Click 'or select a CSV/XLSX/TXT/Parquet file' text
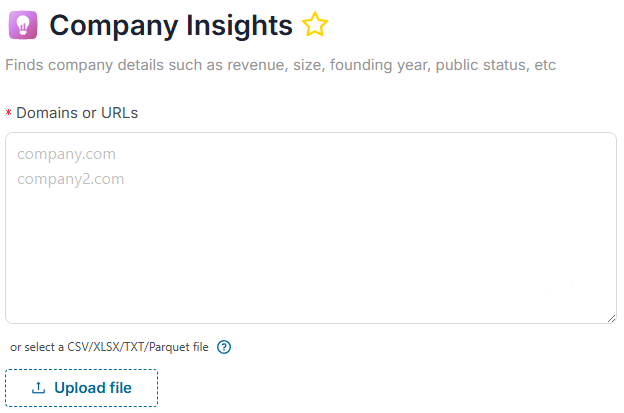The image size is (624, 413). coord(109,348)
